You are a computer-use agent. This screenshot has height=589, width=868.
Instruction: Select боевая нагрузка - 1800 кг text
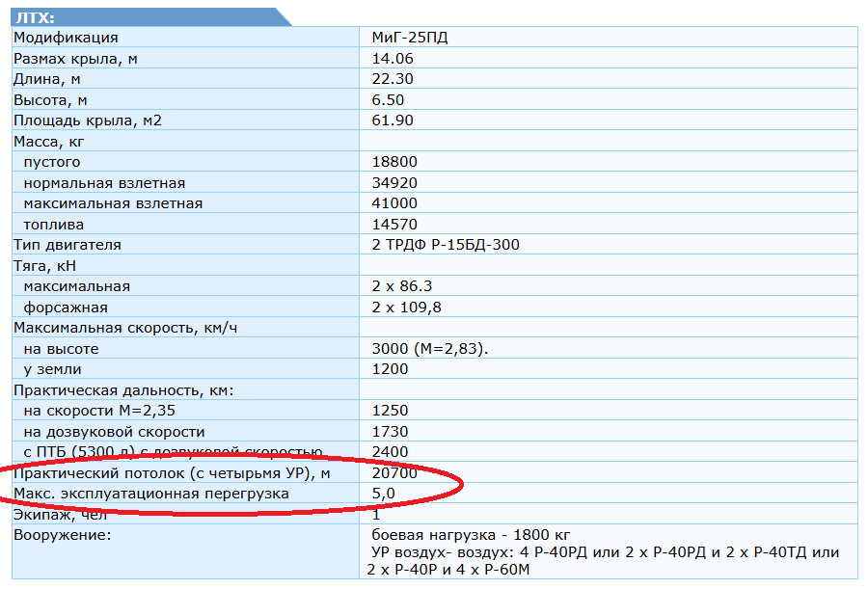click(471, 536)
